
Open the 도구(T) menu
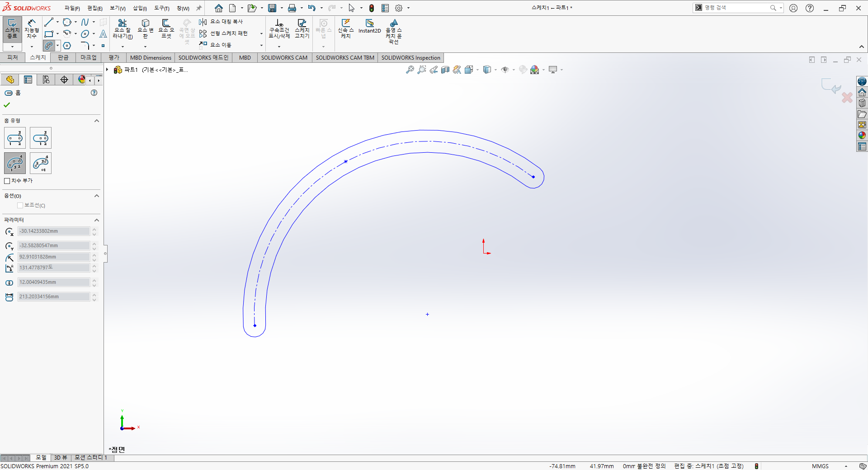pos(162,8)
